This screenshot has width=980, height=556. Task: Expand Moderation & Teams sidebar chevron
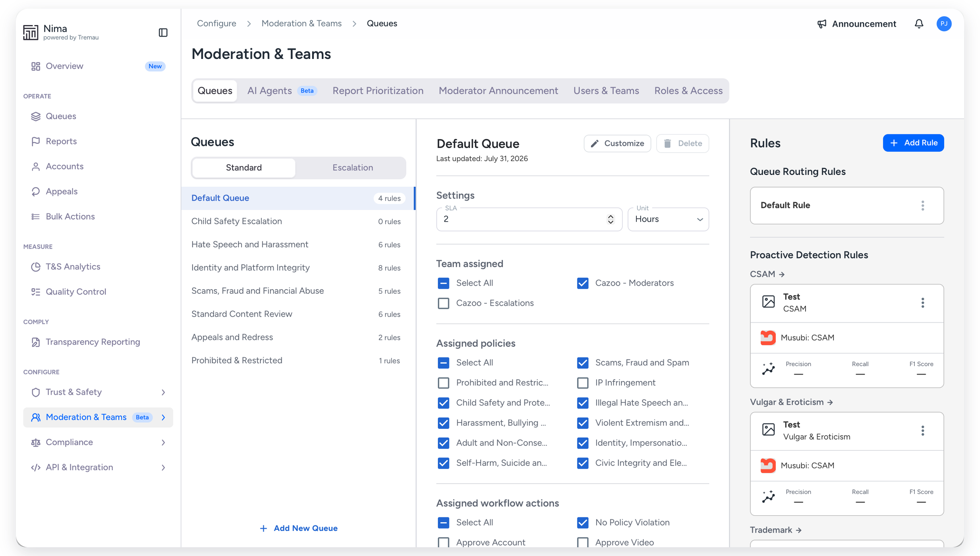click(163, 417)
